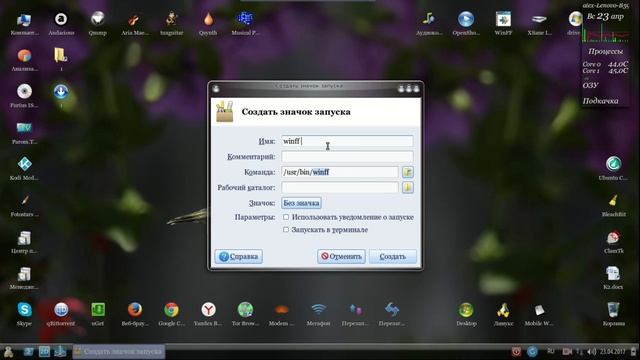Open Mobile W... desktop icon

point(539,313)
